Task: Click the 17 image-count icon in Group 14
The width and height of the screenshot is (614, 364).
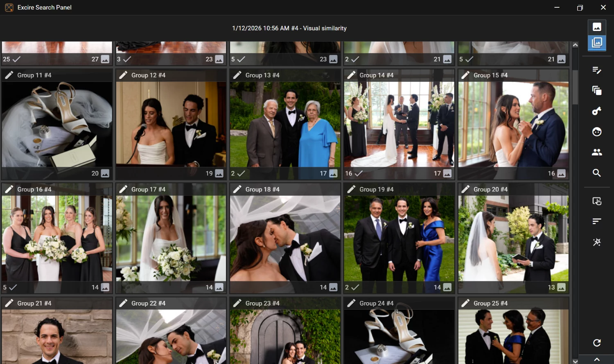Action: coord(447,173)
